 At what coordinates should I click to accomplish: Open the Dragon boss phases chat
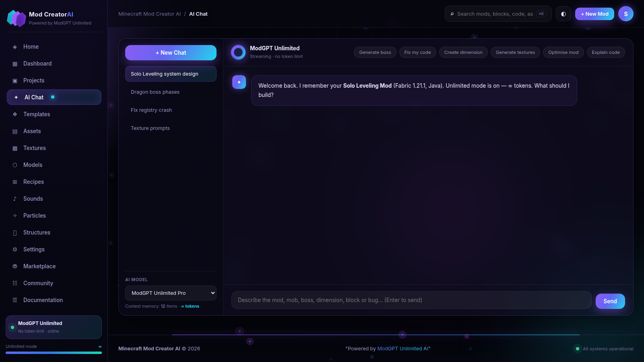171,92
